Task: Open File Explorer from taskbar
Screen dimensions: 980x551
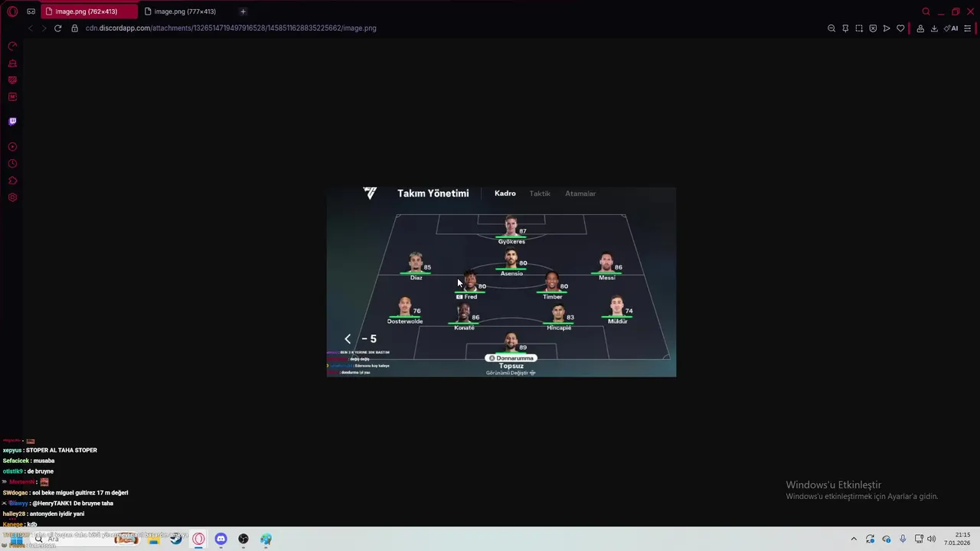Action: 154,539
